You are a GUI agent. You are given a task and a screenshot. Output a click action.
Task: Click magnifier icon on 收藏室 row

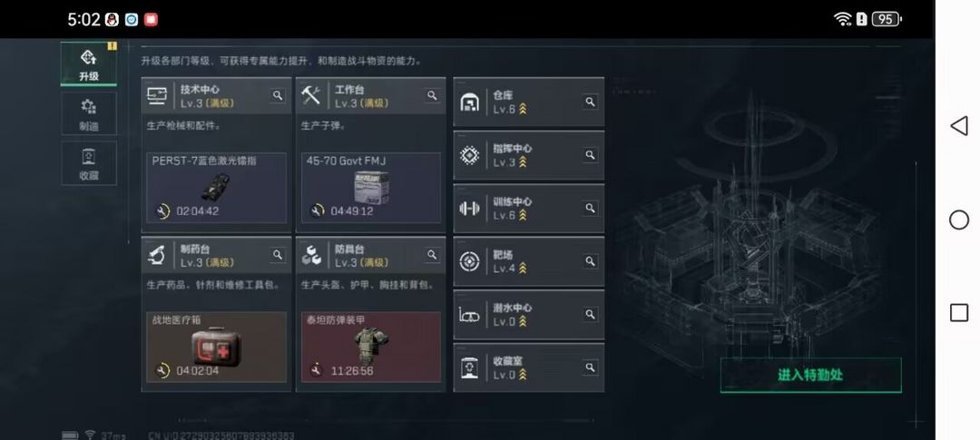pos(590,367)
